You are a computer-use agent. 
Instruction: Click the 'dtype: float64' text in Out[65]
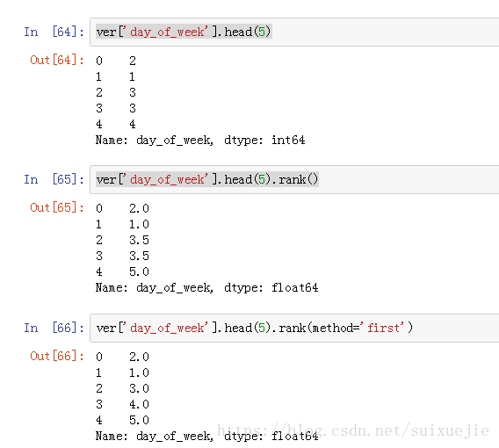pos(271,287)
